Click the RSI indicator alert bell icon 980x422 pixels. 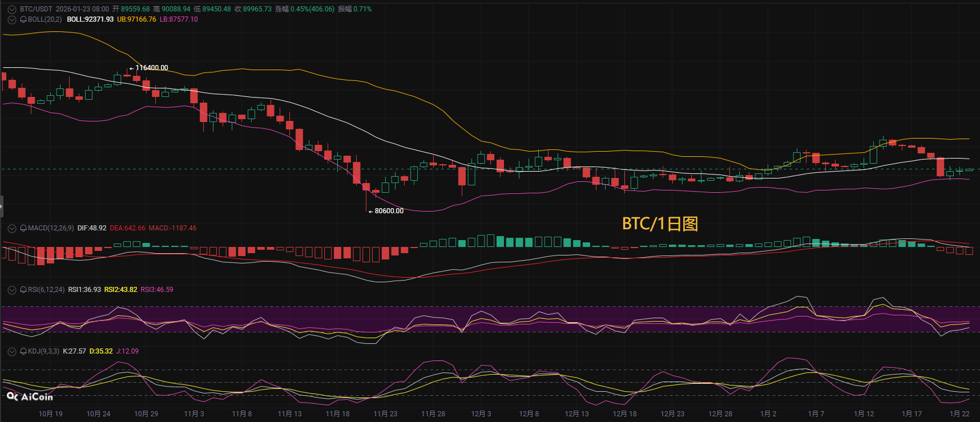[x=23, y=290]
